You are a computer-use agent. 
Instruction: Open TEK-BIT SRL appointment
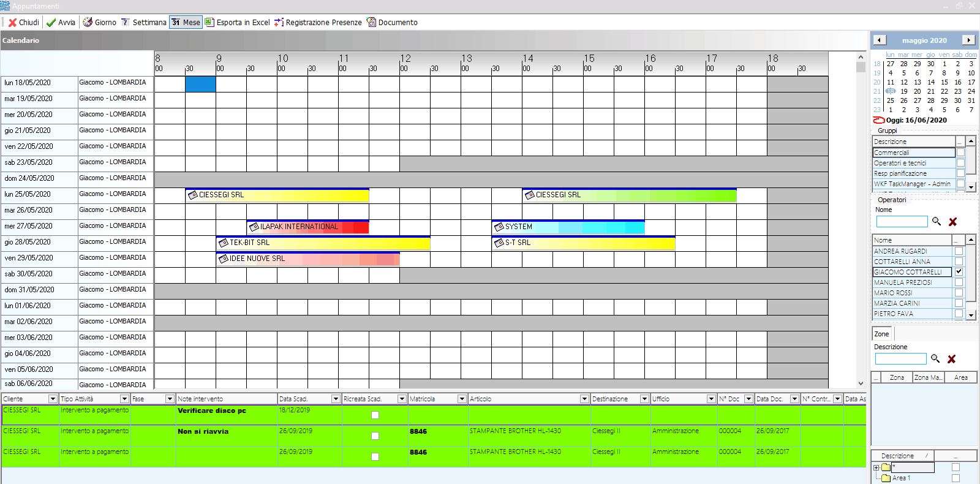(323, 243)
